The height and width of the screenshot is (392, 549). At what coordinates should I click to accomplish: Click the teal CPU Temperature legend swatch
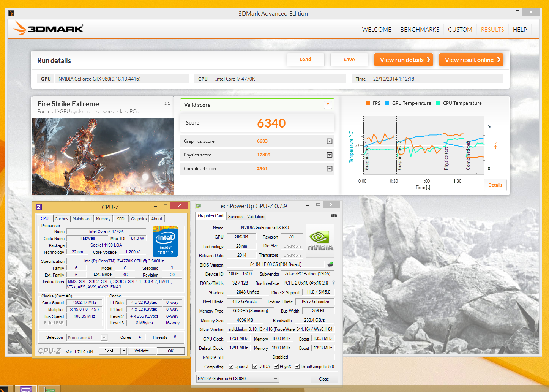(x=439, y=103)
